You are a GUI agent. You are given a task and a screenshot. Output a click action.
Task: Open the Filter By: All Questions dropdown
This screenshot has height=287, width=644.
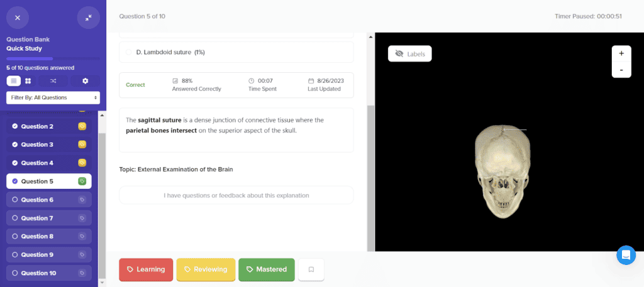click(x=53, y=97)
